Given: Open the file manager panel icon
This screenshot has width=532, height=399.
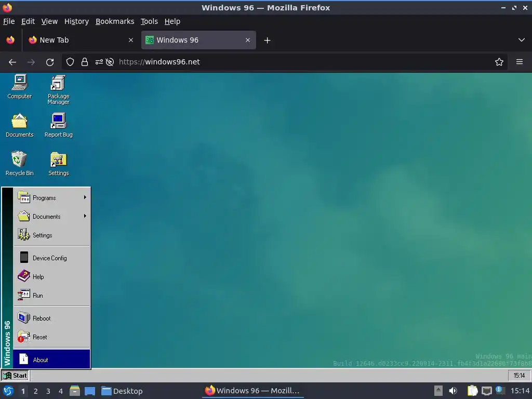Looking at the screenshot, I should click(x=75, y=391).
